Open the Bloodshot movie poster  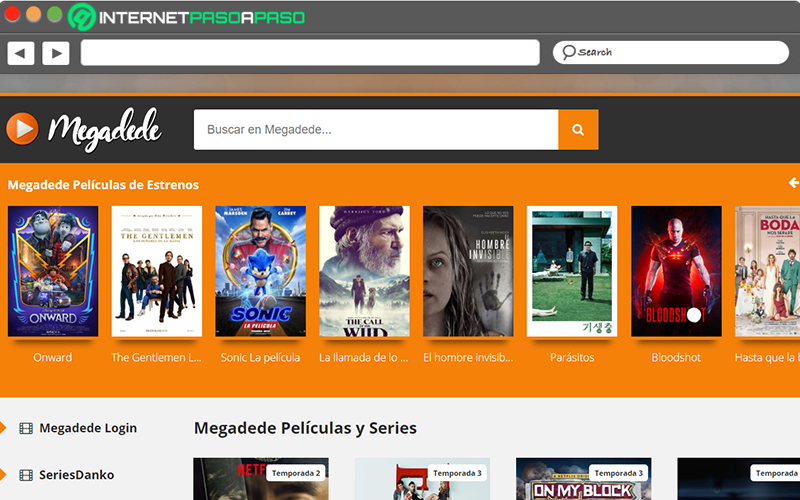pyautogui.click(x=676, y=271)
